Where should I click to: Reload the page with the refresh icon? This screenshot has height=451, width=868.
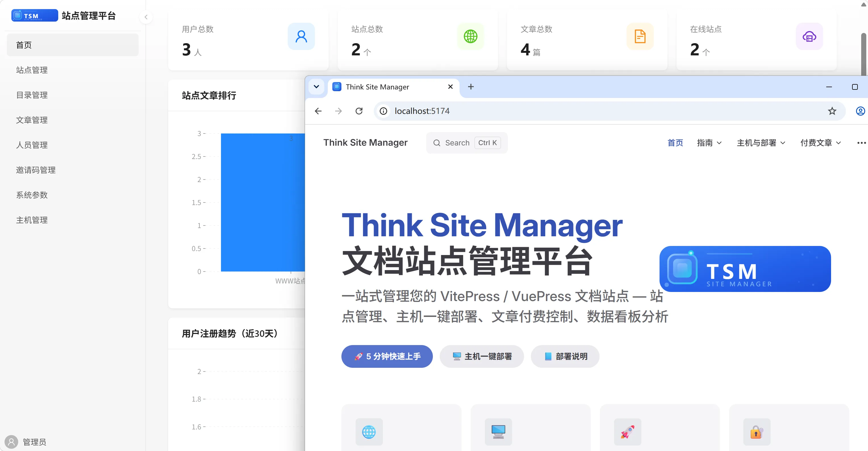(359, 111)
